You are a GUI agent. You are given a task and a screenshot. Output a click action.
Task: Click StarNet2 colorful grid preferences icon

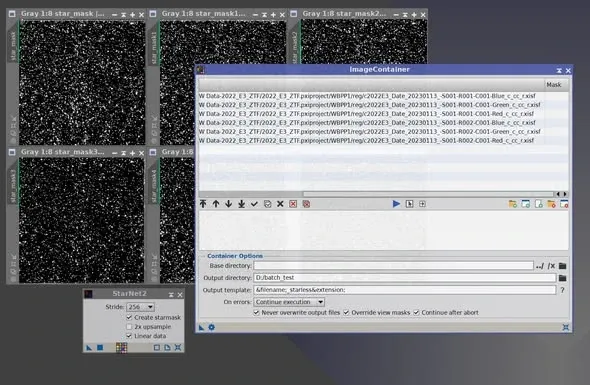[121, 348]
